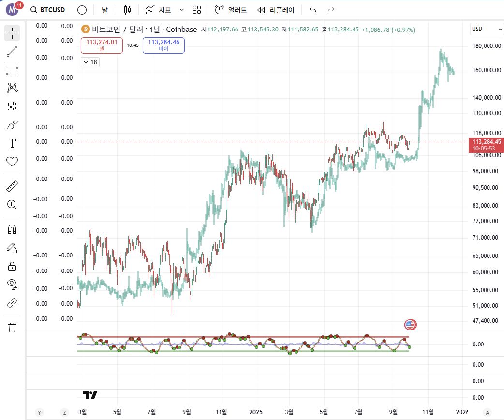
Task: Activate the zoom in magnifier tool
Action: pyautogui.click(x=12, y=204)
